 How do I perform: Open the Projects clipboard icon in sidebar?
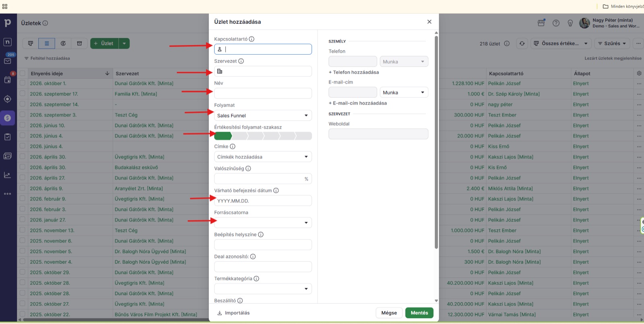point(8,137)
